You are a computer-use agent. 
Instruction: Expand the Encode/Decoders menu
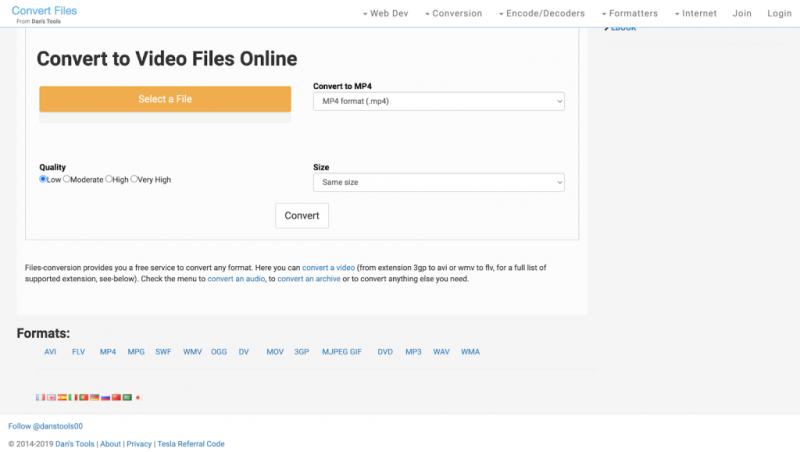(x=542, y=13)
